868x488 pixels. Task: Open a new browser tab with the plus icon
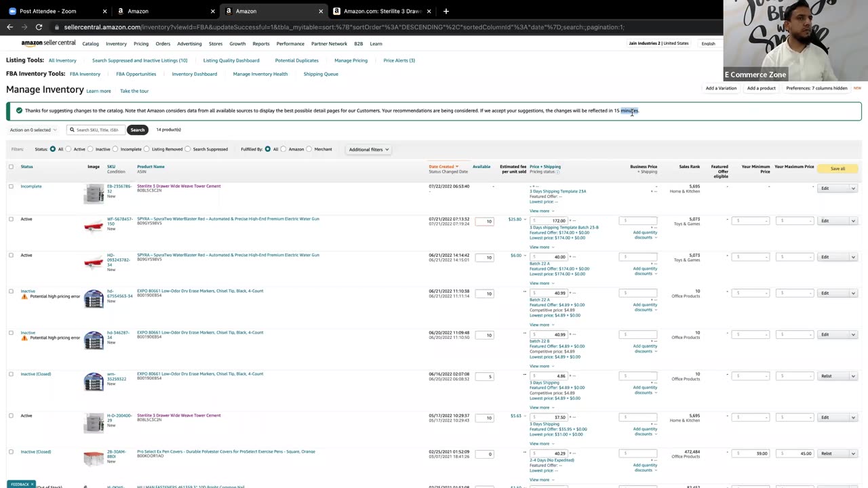[446, 11]
